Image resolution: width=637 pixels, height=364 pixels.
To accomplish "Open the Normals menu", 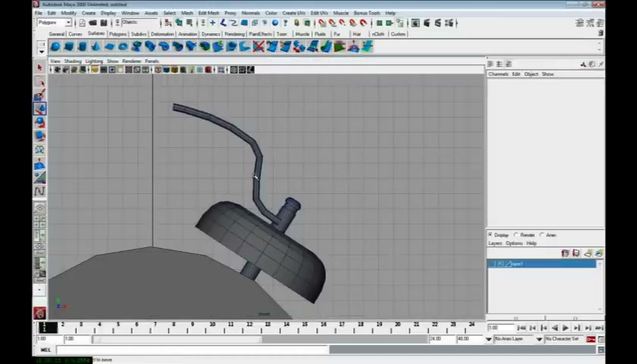I will 251,13.
